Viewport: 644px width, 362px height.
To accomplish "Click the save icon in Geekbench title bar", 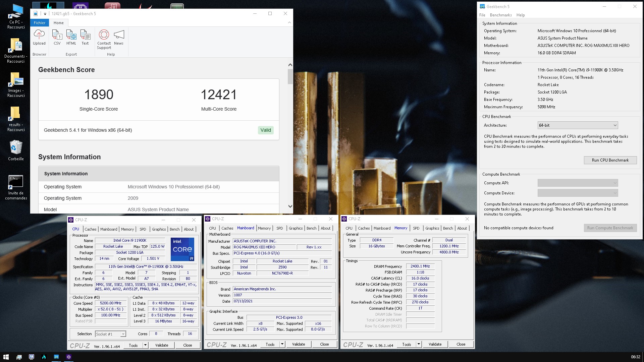I will coord(36,14).
